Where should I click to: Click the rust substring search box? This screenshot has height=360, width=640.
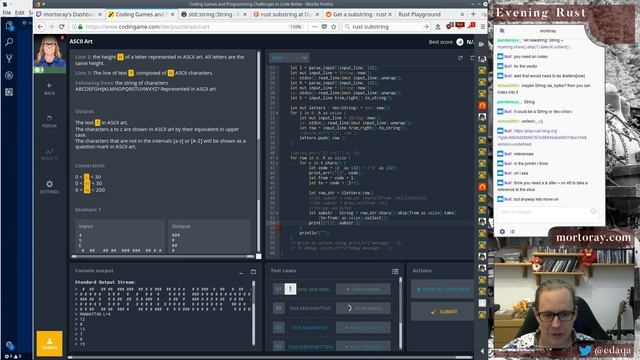[x=386, y=27]
